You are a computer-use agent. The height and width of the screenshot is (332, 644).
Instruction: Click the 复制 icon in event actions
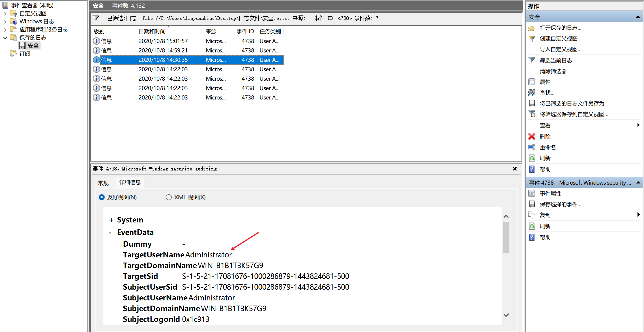click(x=532, y=215)
